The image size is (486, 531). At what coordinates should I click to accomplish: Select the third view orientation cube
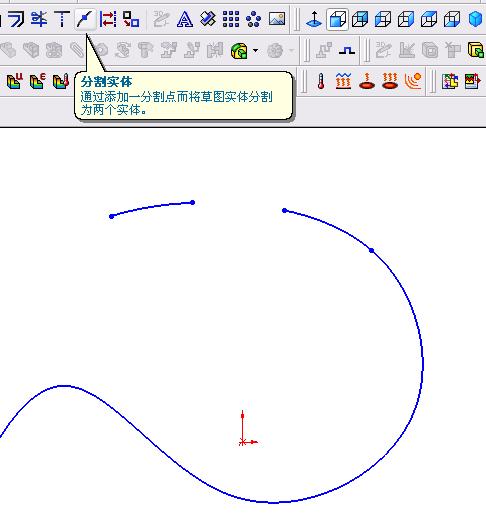click(383, 19)
